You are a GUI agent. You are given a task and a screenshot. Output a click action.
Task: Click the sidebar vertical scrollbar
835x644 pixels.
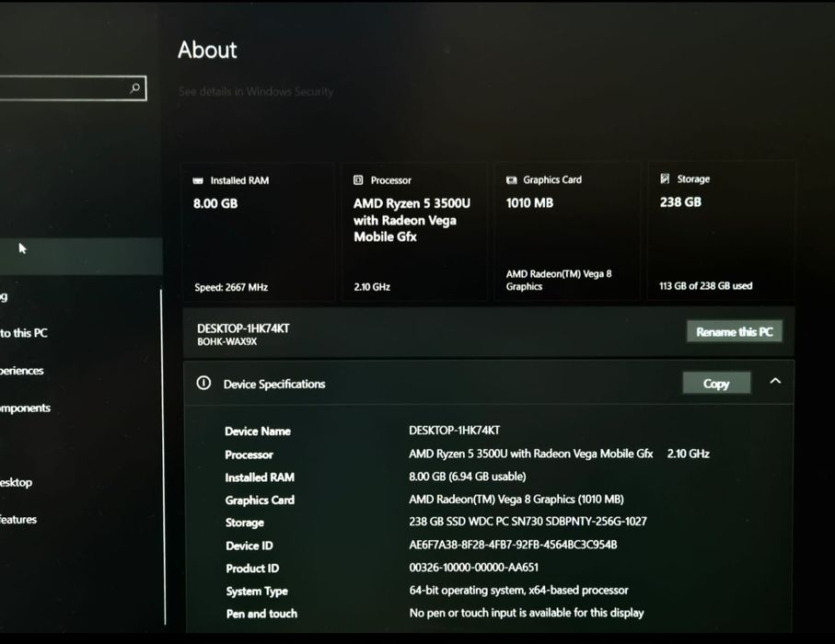pyautogui.click(x=162, y=455)
